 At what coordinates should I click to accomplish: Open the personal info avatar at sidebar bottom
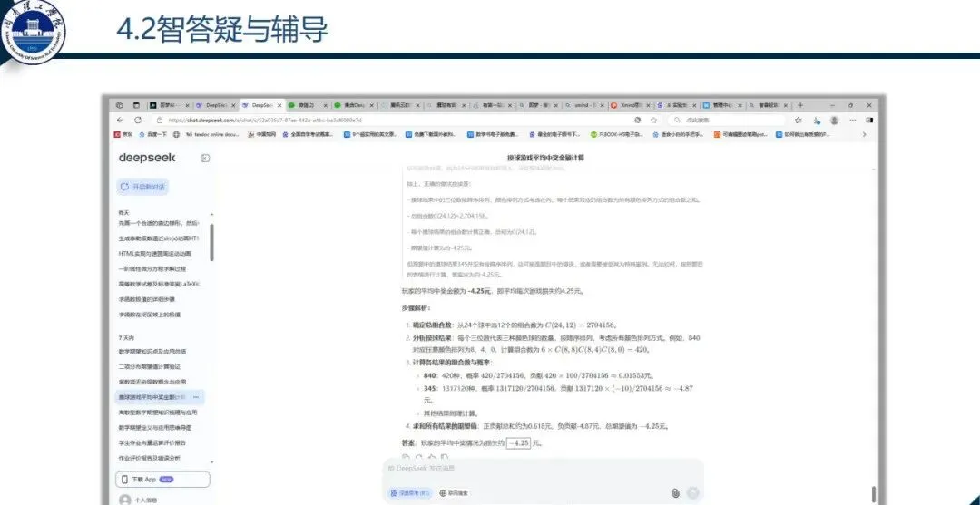click(125, 500)
